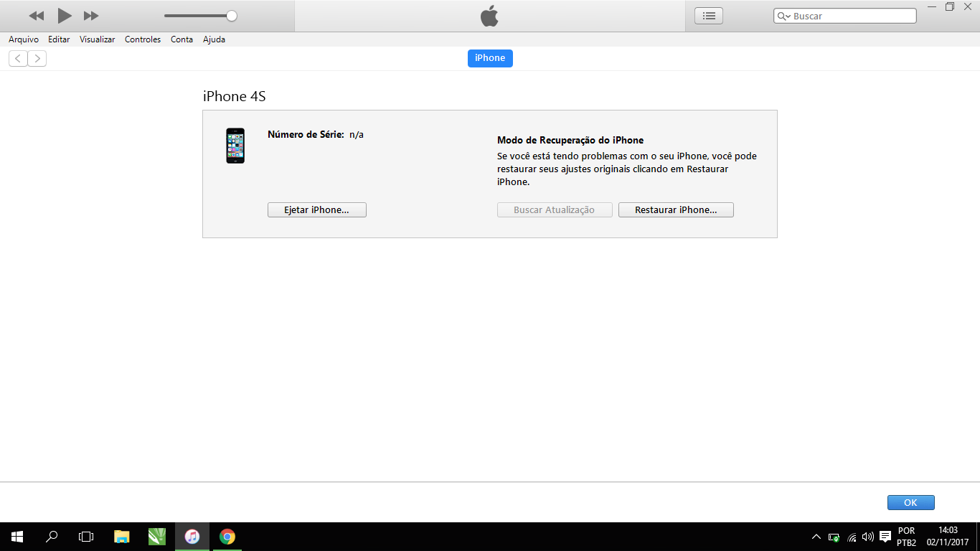980x551 pixels.
Task: Click iTunes icon in taskbar
Action: pos(192,537)
